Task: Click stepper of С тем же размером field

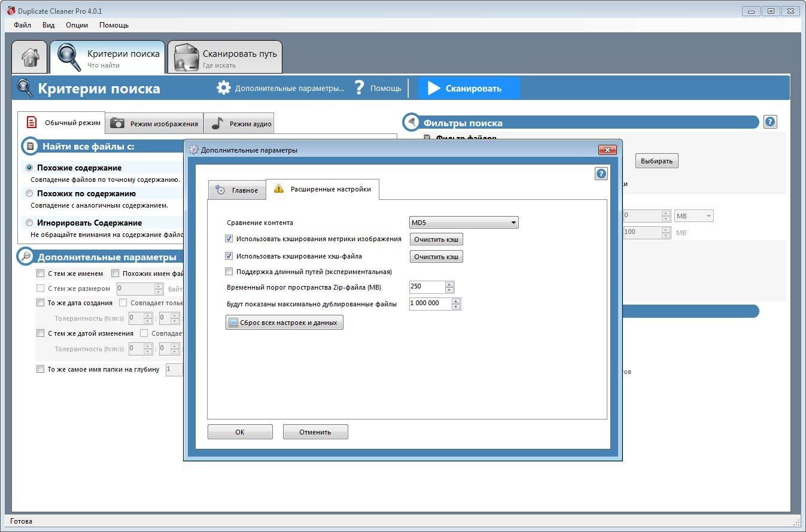Action: pyautogui.click(x=159, y=288)
